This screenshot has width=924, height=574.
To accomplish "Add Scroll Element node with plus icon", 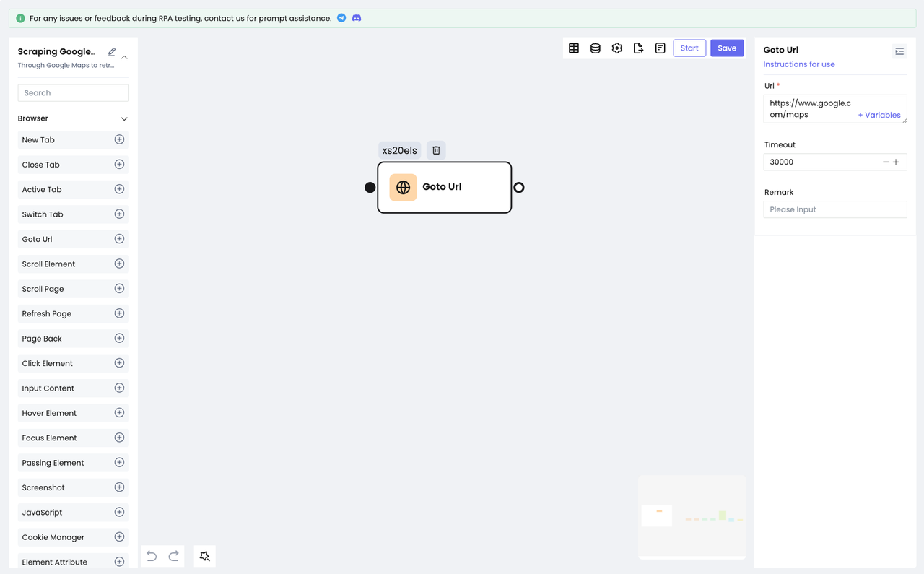I will (x=119, y=264).
